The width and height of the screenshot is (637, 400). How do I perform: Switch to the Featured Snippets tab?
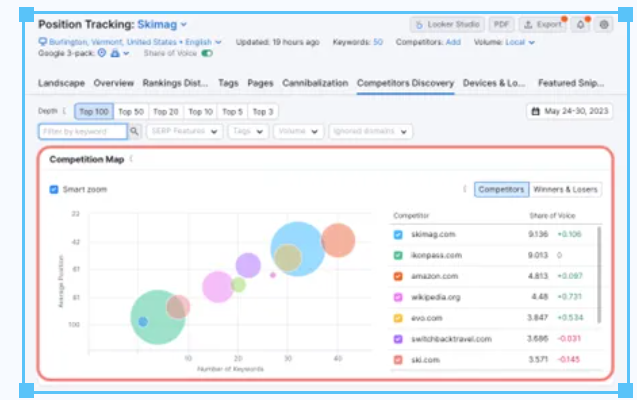571,83
